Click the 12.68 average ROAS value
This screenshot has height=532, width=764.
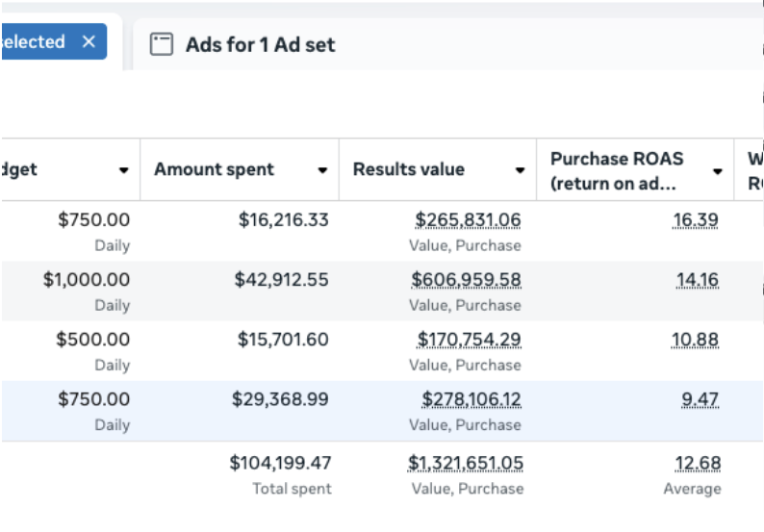tap(698, 463)
